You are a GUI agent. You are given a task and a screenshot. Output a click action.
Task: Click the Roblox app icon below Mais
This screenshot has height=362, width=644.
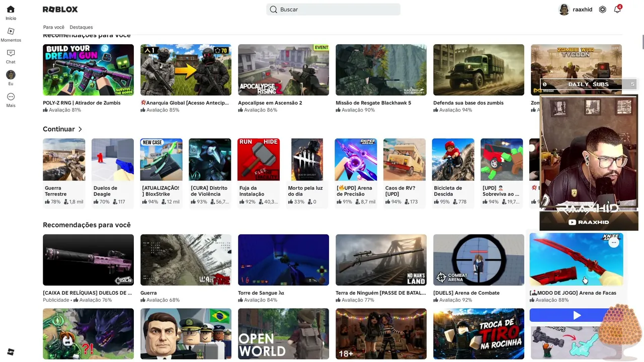point(11,352)
